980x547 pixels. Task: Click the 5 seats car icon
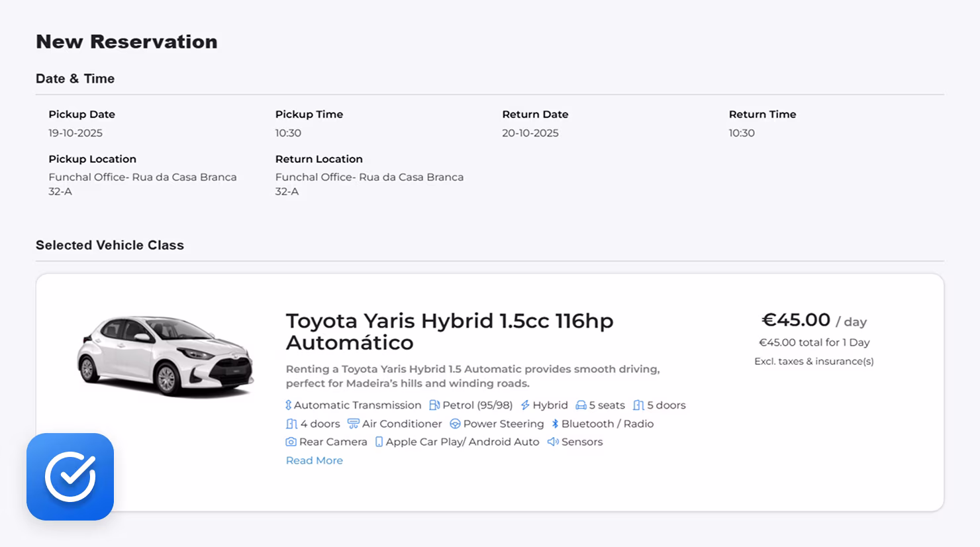(x=581, y=405)
